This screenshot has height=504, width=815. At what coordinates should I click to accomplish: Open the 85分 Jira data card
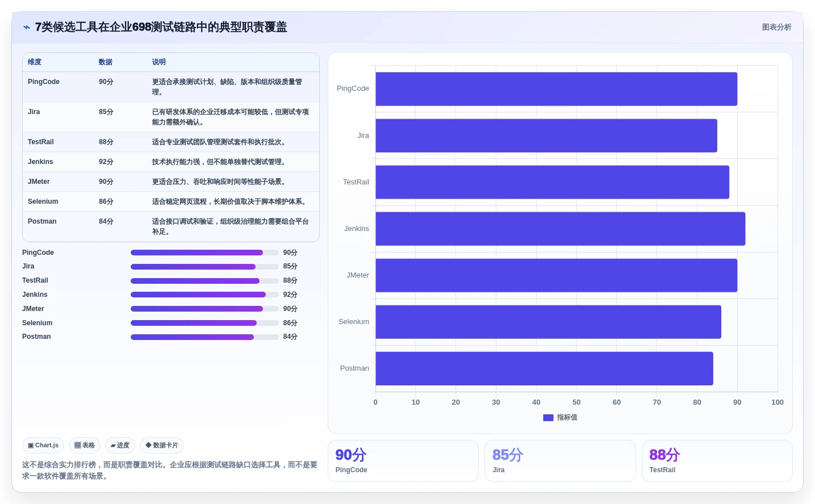pyautogui.click(x=560, y=461)
